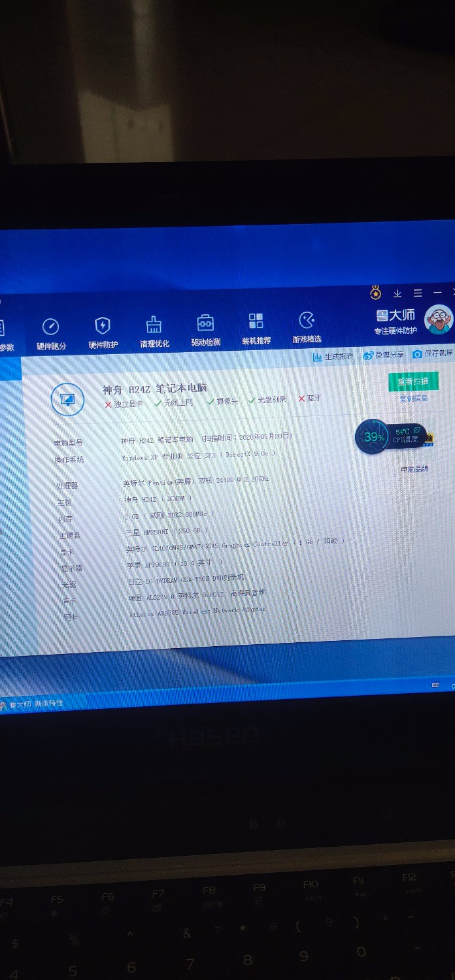Screen dimensions: 455x980
Task: Click the leaf icon in temperature widget
Action: (418, 431)
